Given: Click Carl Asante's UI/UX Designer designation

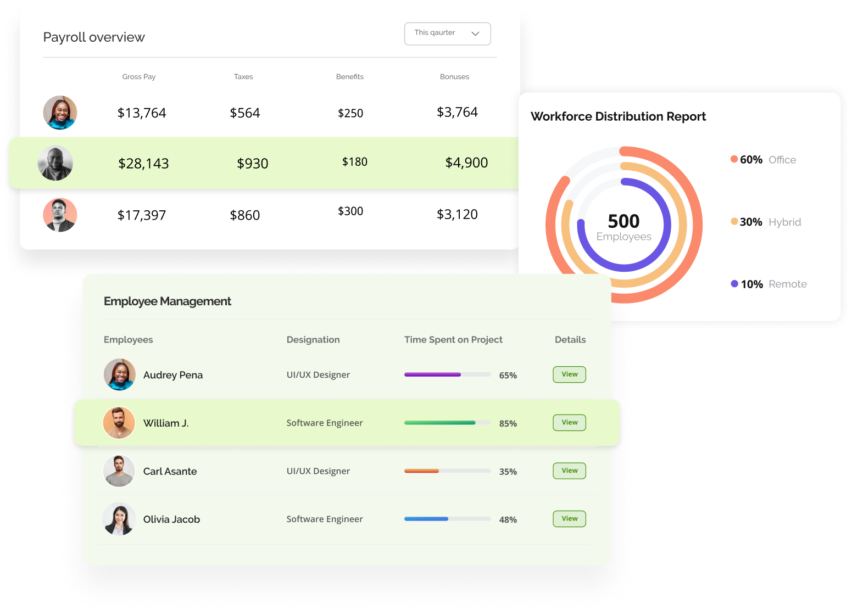Looking at the screenshot, I should tap(318, 472).
